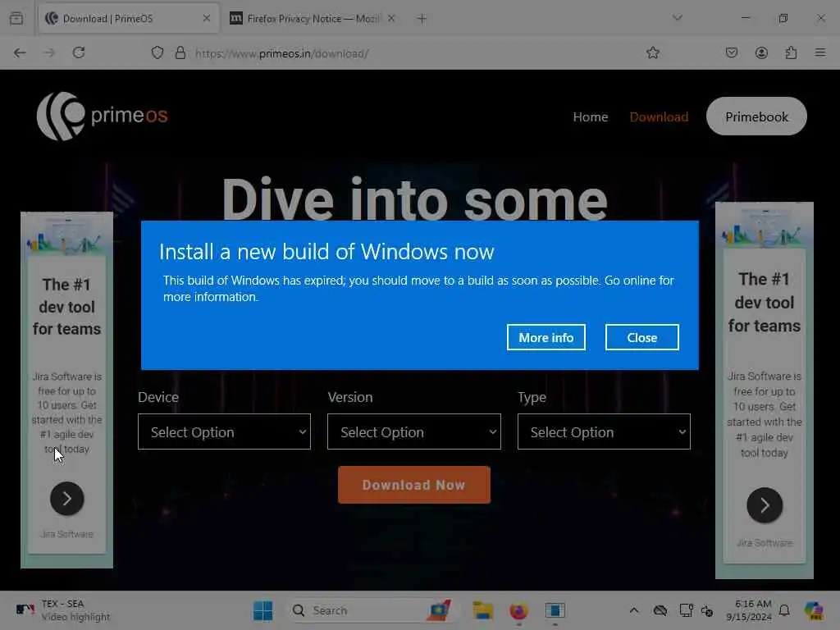Screen dimensions: 840x630
Task: Click the left Jira ad arrow button
Action: [x=67, y=499]
